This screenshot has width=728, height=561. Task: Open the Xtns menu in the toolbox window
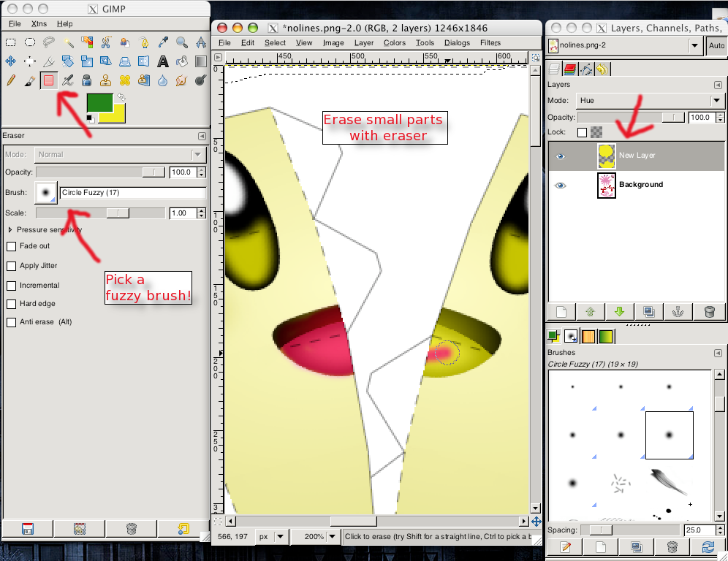tap(39, 23)
